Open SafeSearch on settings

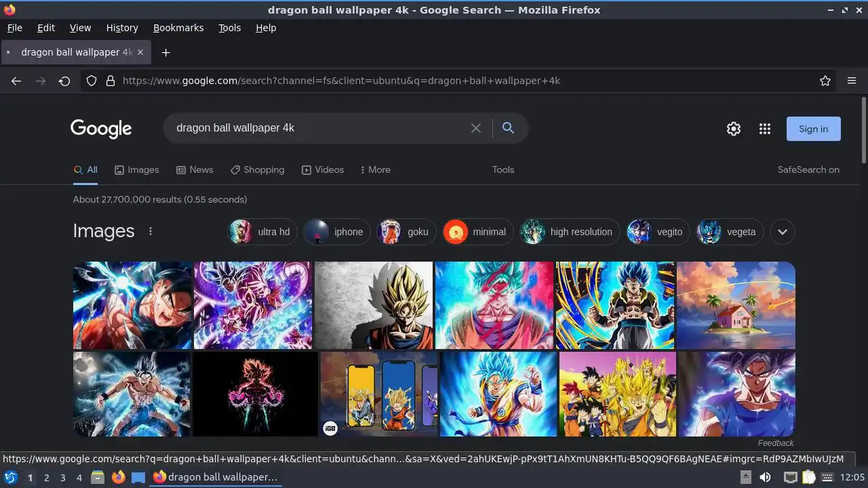click(808, 169)
